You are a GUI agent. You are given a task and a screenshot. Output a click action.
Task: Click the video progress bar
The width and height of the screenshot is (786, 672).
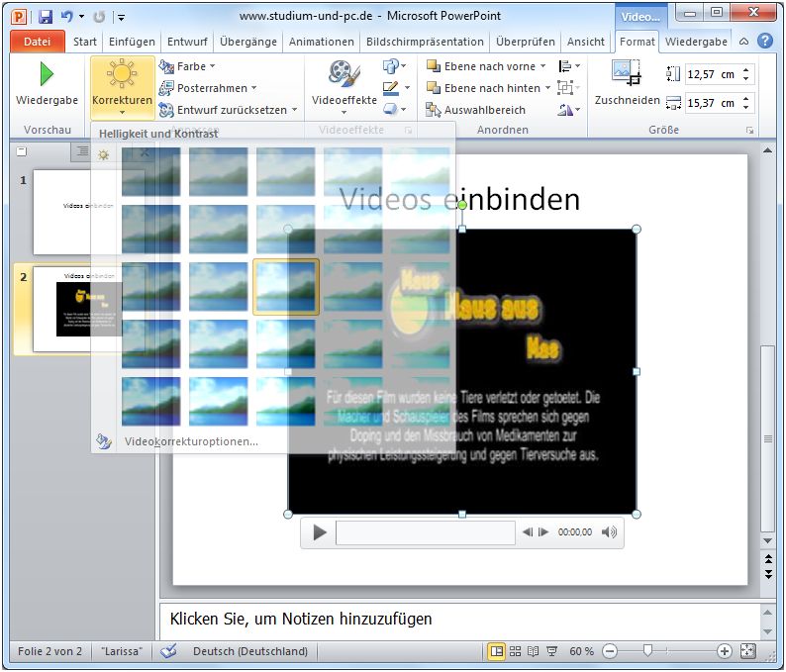pos(426,532)
